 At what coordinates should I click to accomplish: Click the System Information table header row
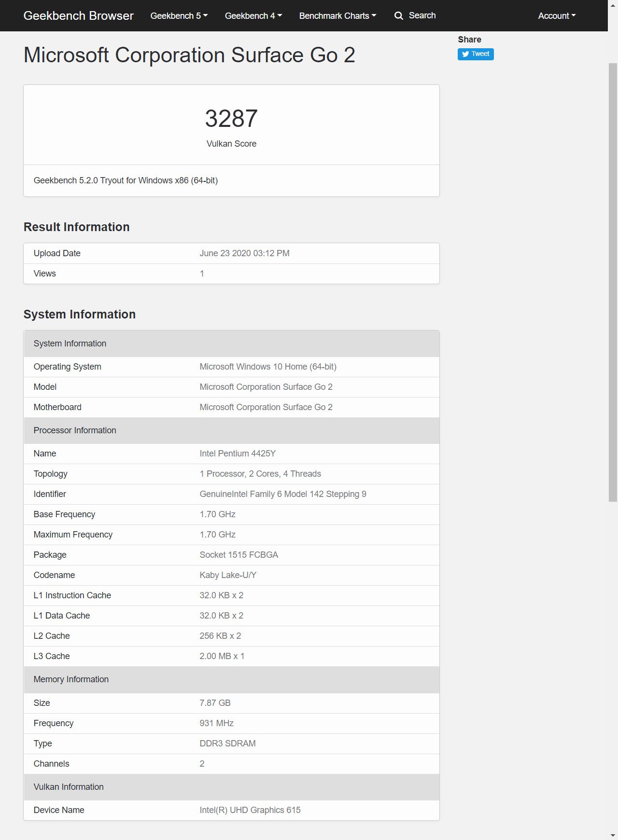click(231, 344)
